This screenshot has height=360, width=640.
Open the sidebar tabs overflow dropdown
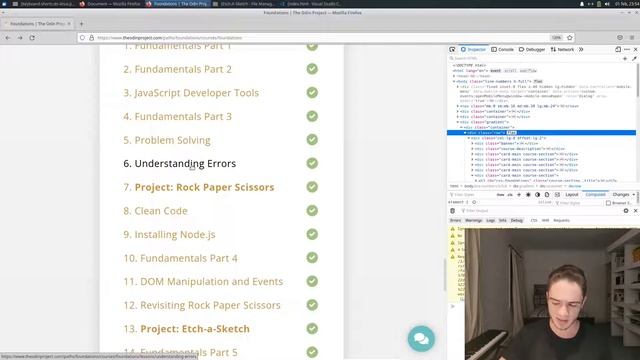(634, 195)
